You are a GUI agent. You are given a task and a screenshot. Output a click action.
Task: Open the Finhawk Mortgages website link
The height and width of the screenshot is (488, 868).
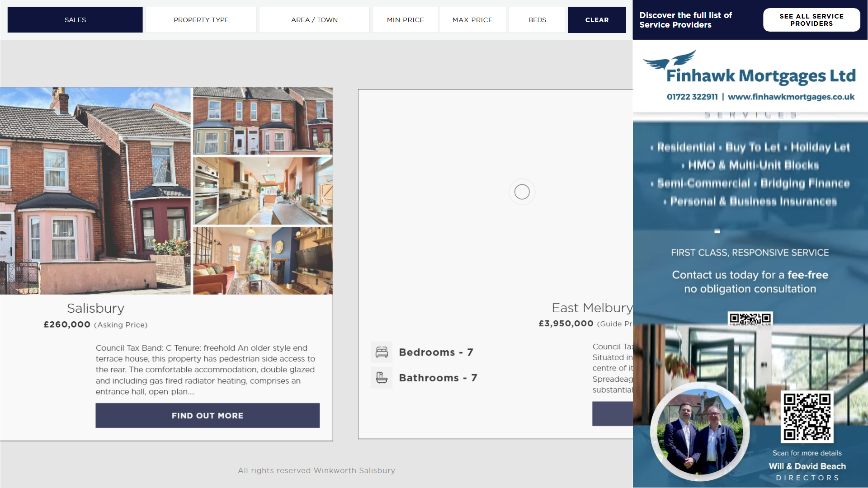point(791,97)
